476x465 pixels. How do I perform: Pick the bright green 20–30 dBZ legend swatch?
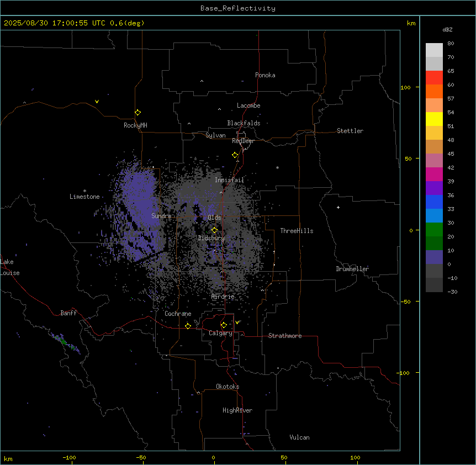coord(434,230)
